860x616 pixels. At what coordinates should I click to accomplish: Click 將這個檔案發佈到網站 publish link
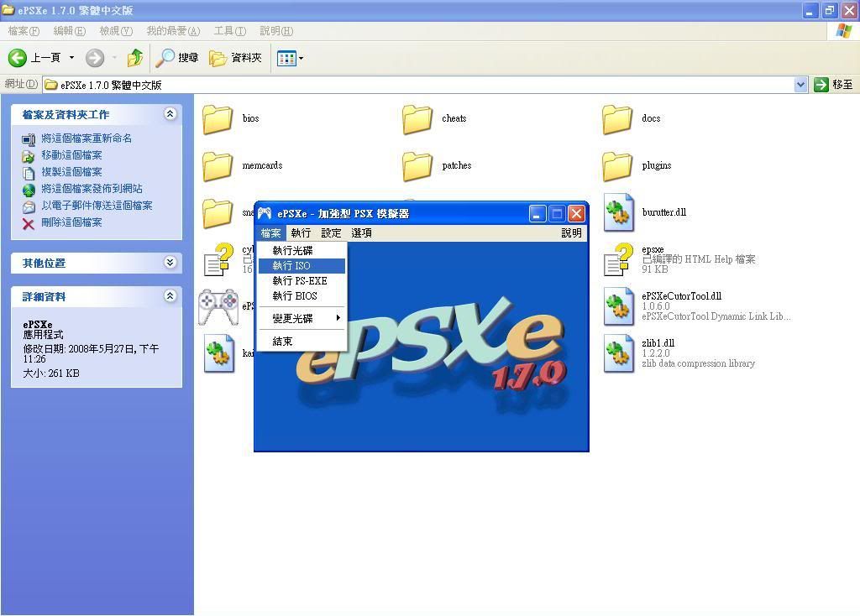tap(92, 189)
